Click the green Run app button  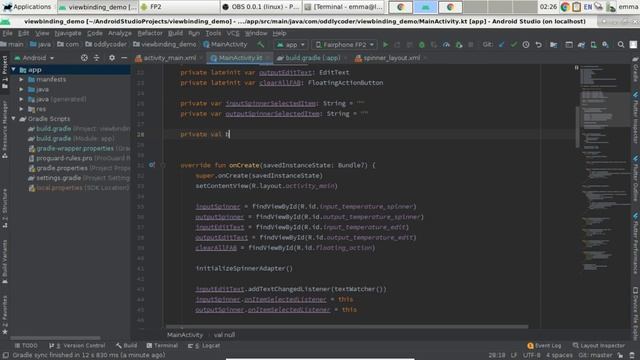[x=385, y=44]
